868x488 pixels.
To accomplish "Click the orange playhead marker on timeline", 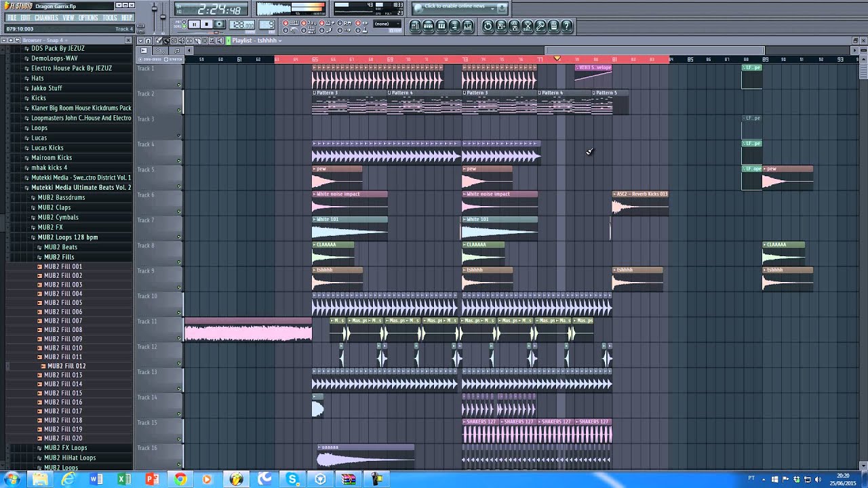I will [x=557, y=59].
